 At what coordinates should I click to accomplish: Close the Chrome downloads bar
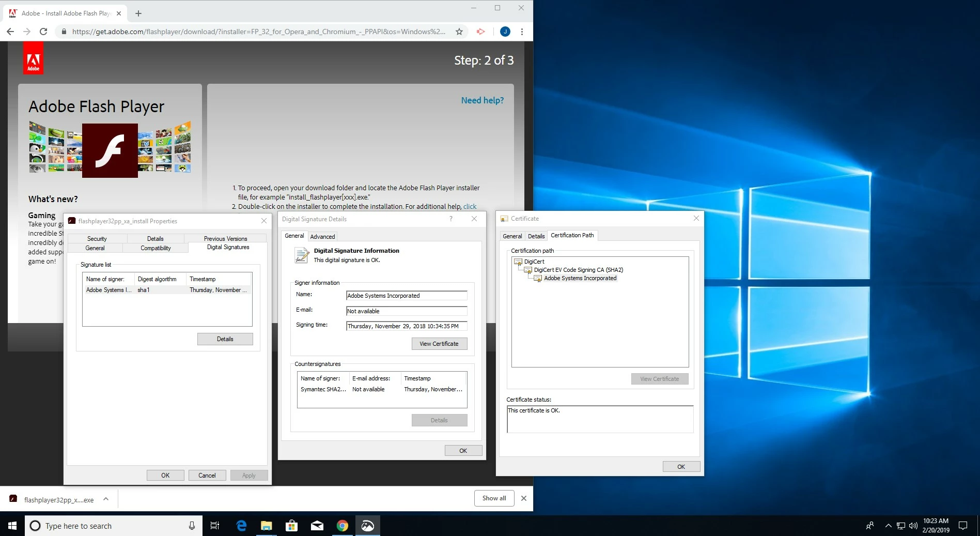point(524,498)
